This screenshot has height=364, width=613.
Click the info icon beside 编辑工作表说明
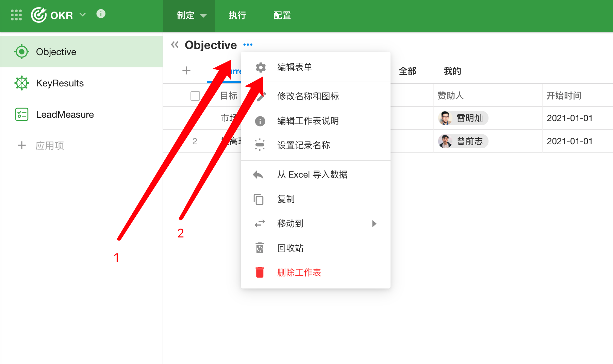pyautogui.click(x=260, y=121)
